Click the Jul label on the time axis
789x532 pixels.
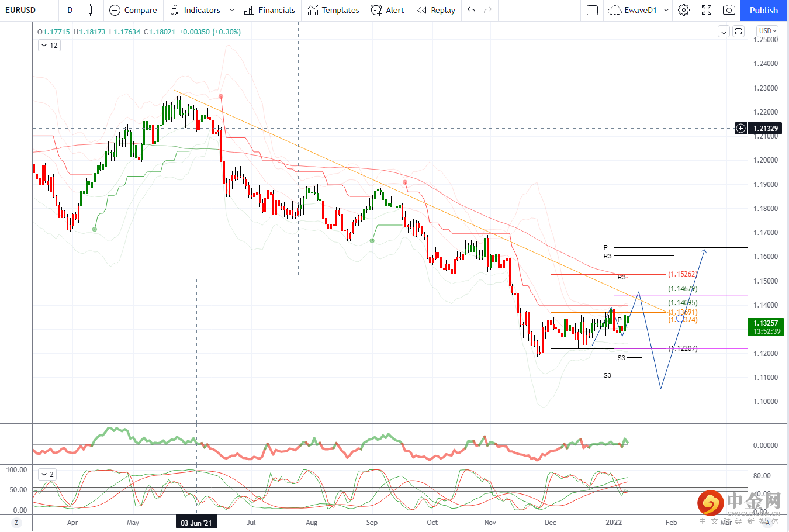click(x=251, y=523)
